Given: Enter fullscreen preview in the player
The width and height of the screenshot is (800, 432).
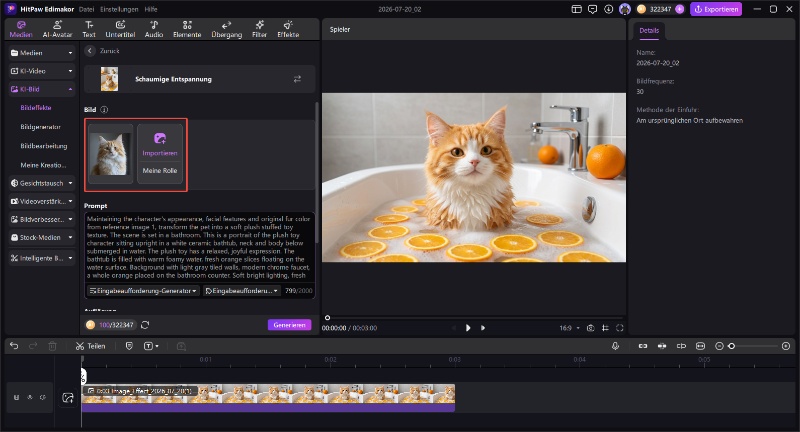Looking at the screenshot, I should point(620,328).
